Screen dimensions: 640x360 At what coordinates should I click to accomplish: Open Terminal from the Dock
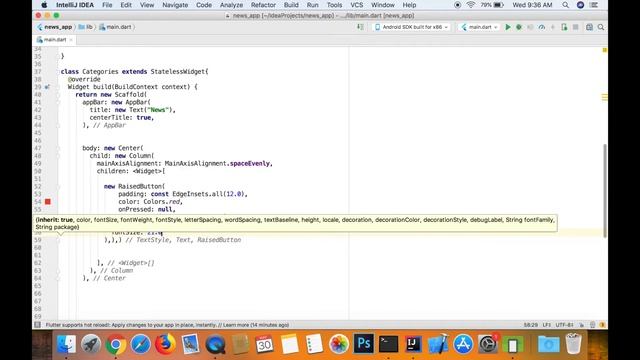[x=388, y=344]
